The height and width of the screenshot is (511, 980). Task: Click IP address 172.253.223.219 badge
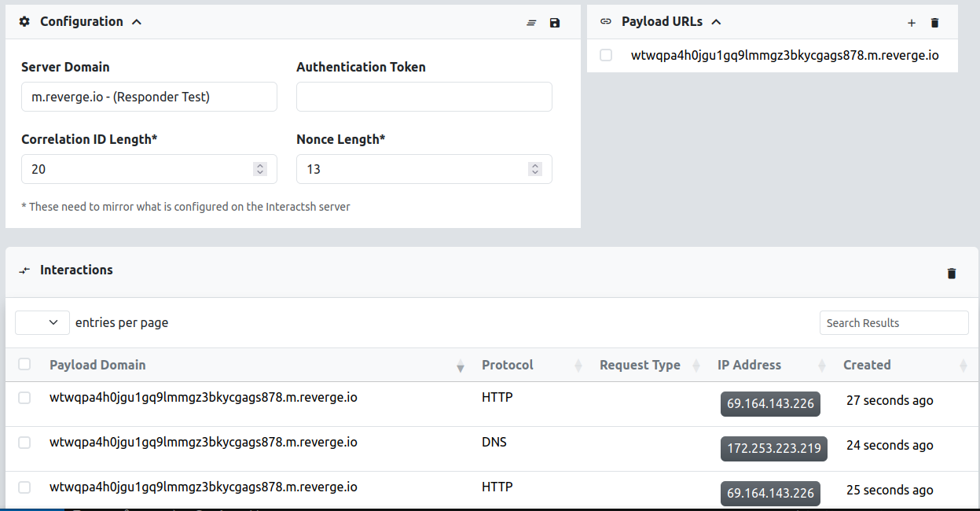[x=773, y=448]
